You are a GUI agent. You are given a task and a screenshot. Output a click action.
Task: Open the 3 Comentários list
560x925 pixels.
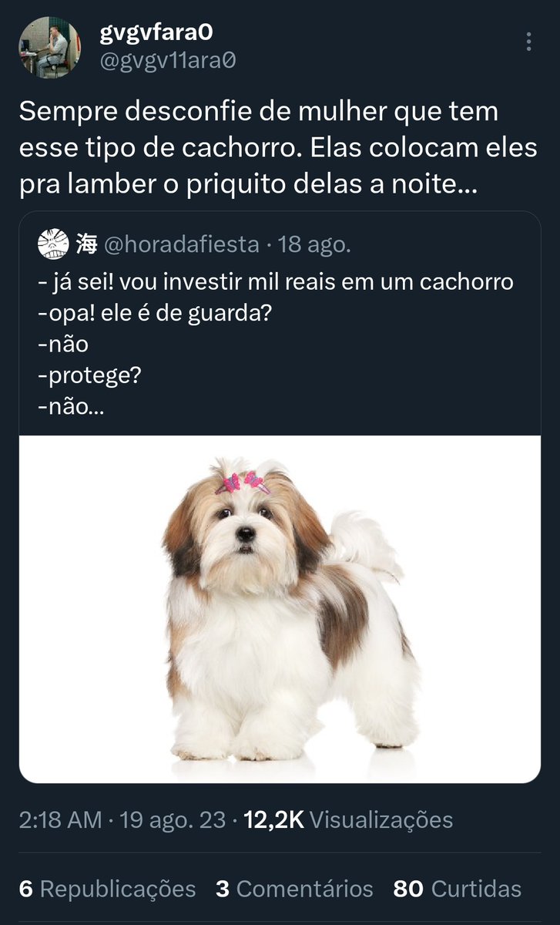coord(294,889)
